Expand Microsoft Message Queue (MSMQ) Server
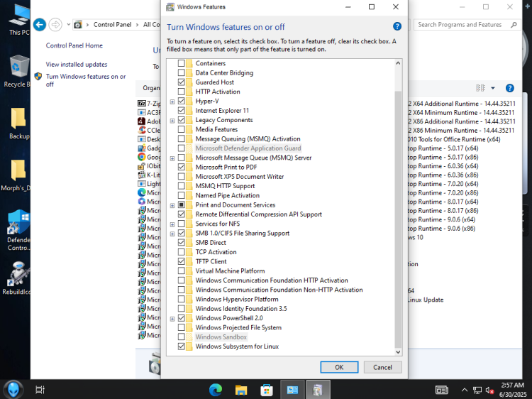 click(172, 158)
